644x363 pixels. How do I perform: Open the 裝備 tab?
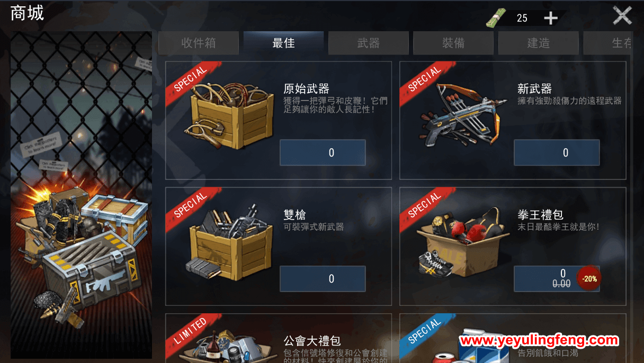point(453,43)
